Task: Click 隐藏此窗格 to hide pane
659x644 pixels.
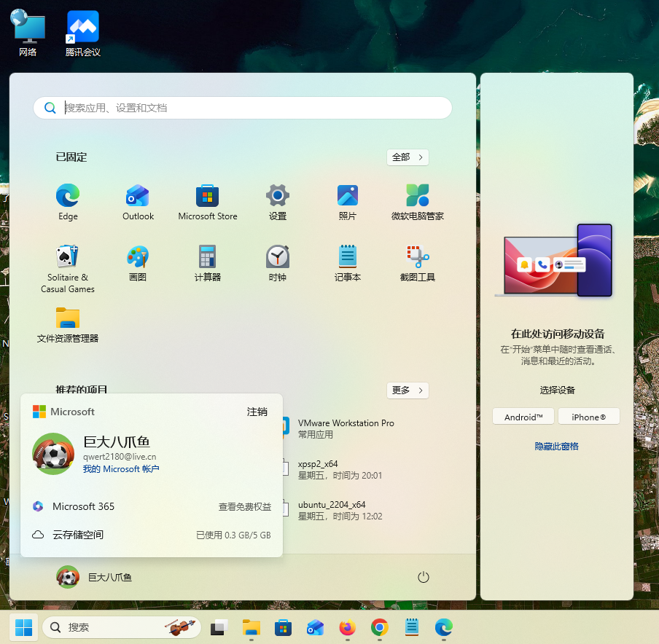Action: pos(556,446)
